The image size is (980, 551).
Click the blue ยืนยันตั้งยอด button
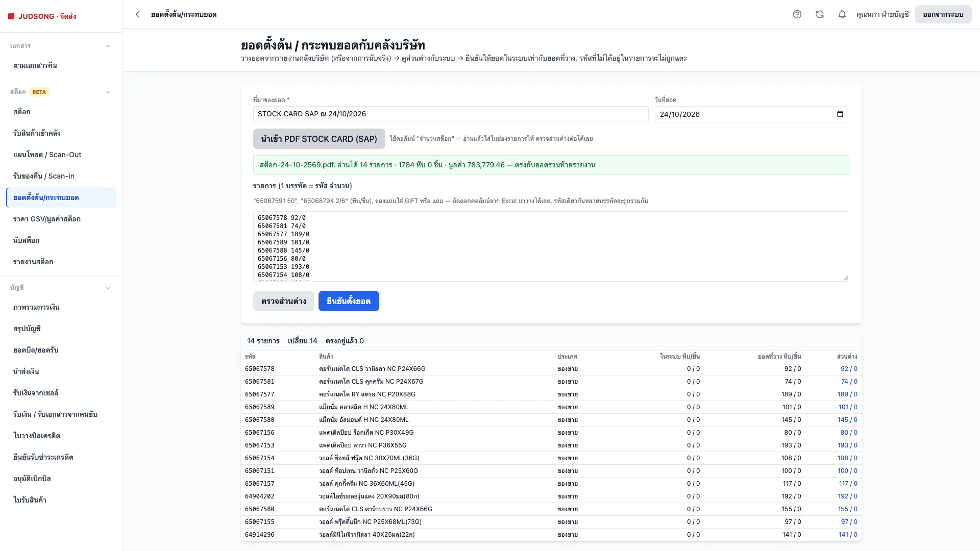[349, 301]
